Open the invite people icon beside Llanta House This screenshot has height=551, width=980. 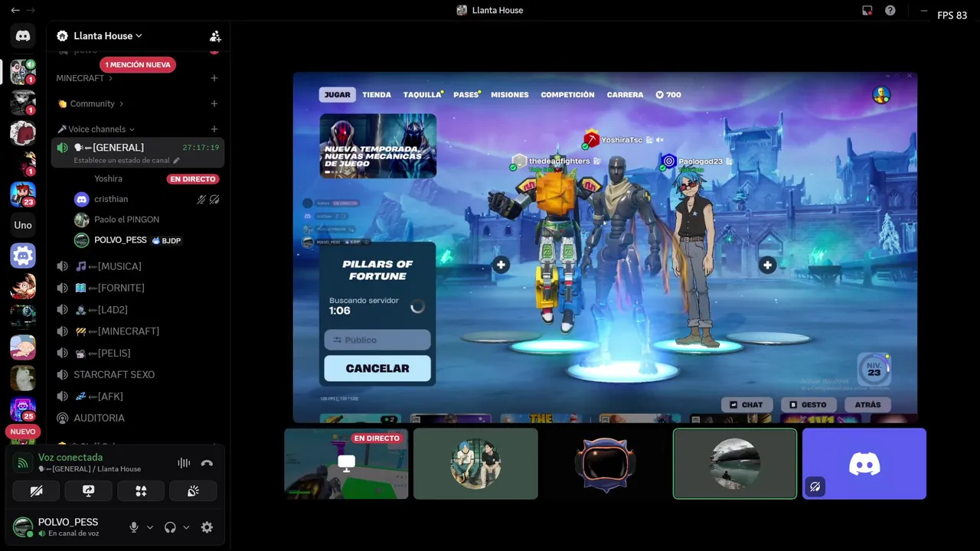pos(215,36)
